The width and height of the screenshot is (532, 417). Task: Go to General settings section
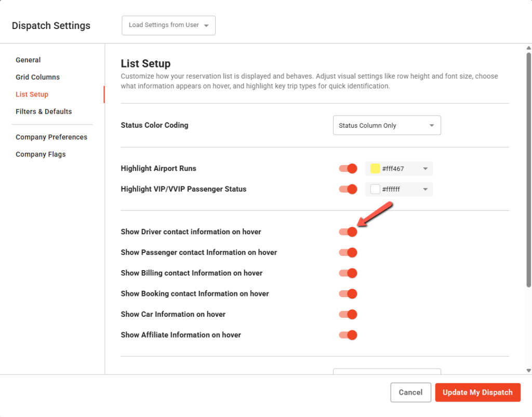[28, 60]
